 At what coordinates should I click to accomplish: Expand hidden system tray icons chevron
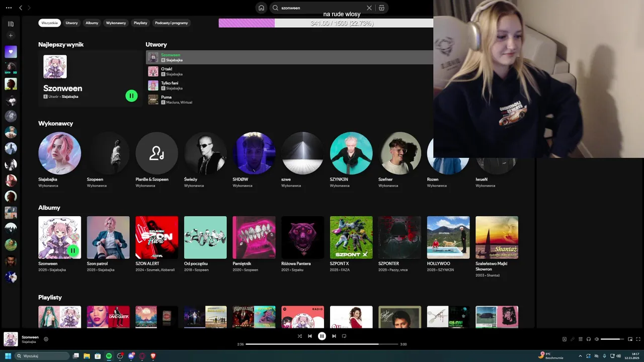[x=581, y=356]
